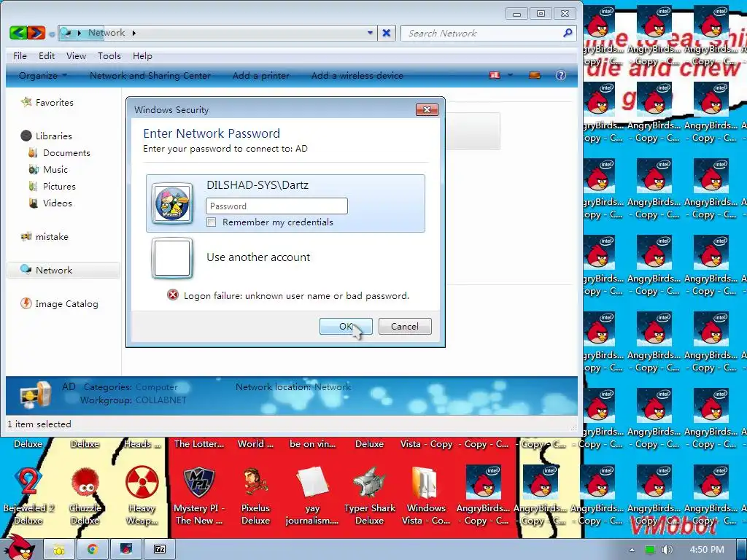Open Typer Shark Deluxe desktop icon
This screenshot has height=560, width=747.
pyautogui.click(x=370, y=496)
